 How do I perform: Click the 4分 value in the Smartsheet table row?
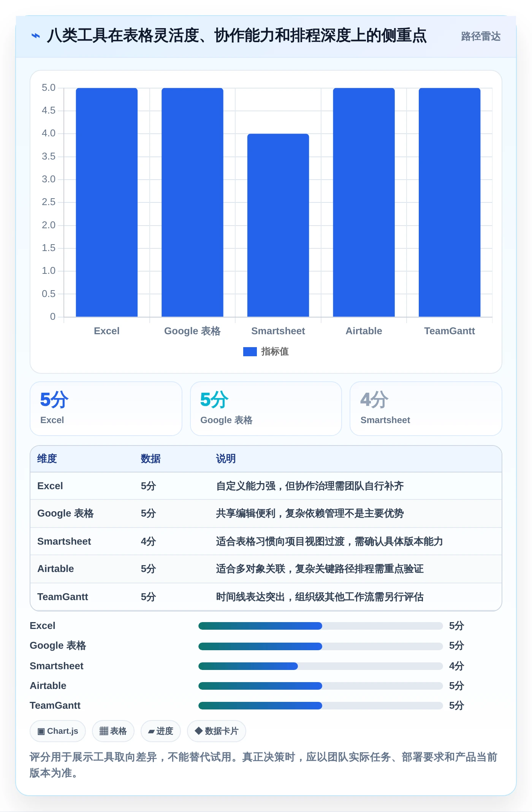pos(148,541)
